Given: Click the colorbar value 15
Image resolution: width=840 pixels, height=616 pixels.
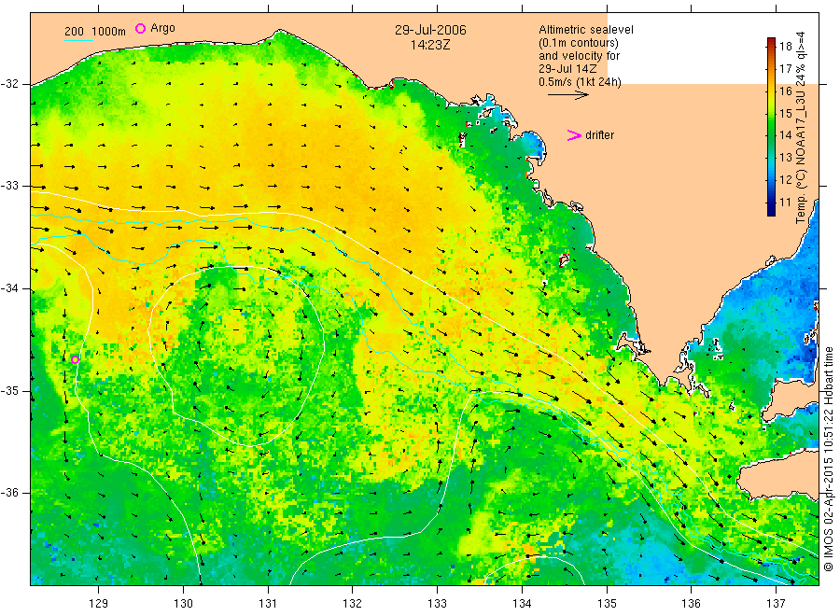Looking at the screenshot, I should (x=785, y=113).
